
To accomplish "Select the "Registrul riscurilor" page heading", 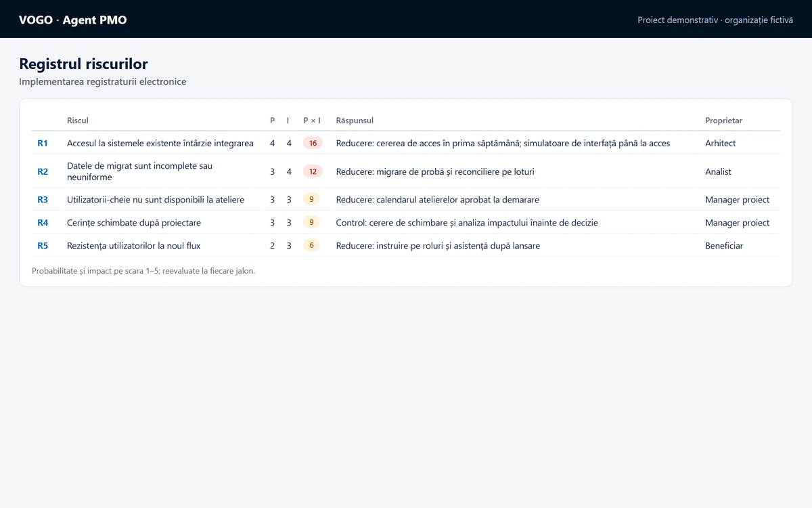I will 83,64.
